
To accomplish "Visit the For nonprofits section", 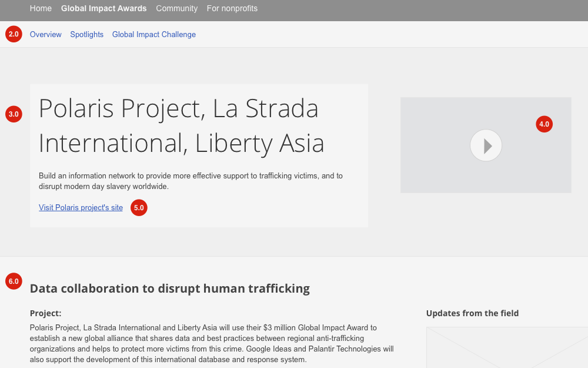I will [232, 8].
